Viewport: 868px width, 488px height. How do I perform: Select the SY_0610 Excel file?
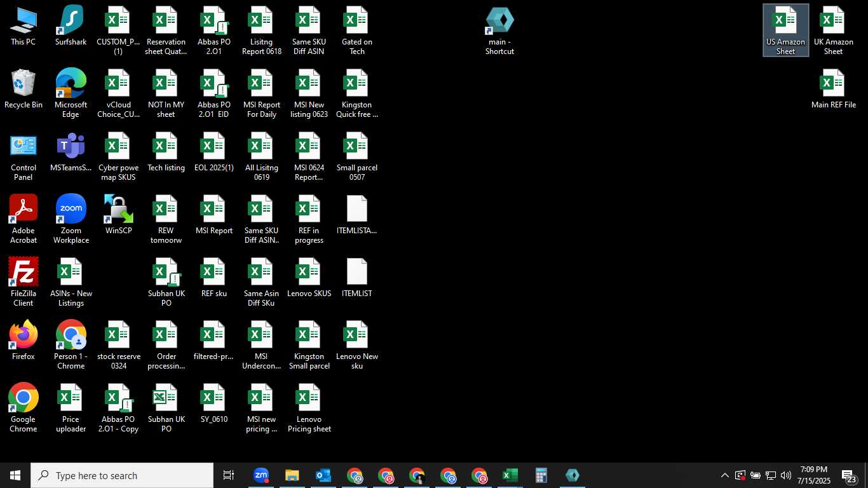pos(214,404)
